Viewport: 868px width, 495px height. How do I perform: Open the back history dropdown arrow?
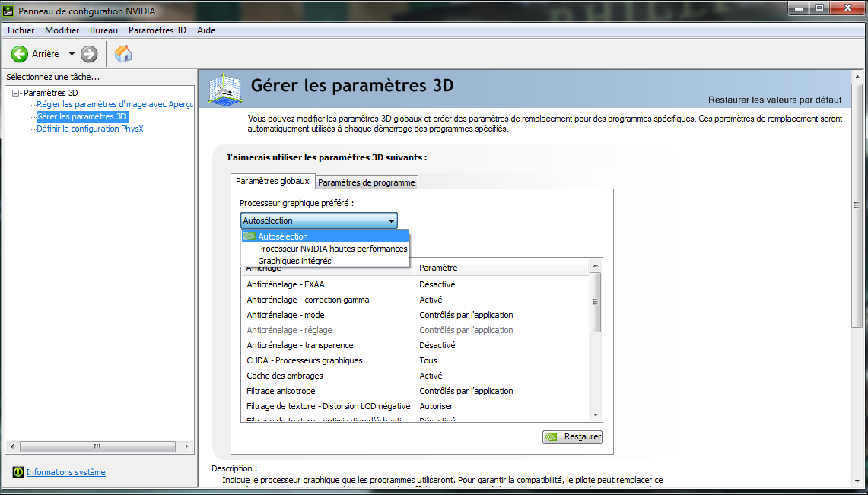[72, 54]
